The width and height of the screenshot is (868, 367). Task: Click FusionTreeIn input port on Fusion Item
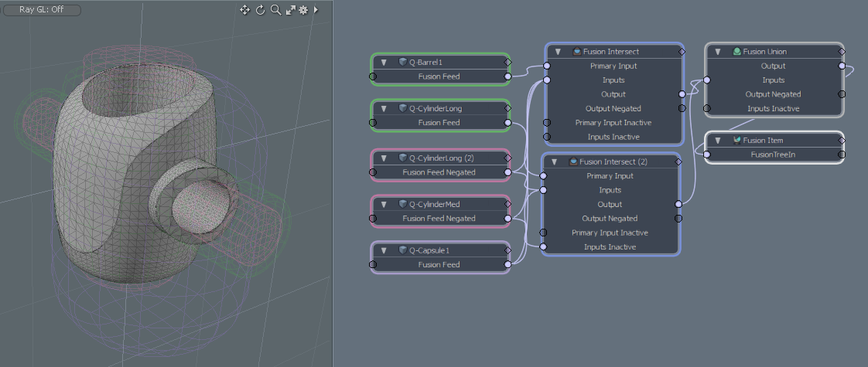[706, 155]
